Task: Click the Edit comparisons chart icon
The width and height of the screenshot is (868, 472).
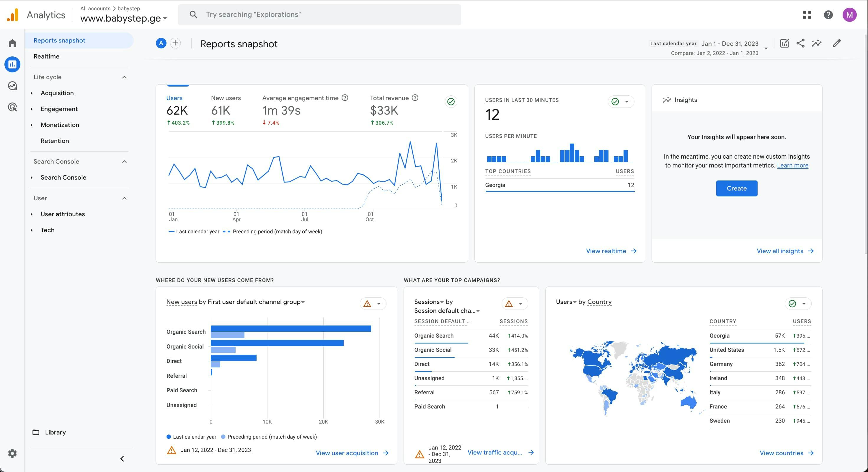Action: [784, 43]
